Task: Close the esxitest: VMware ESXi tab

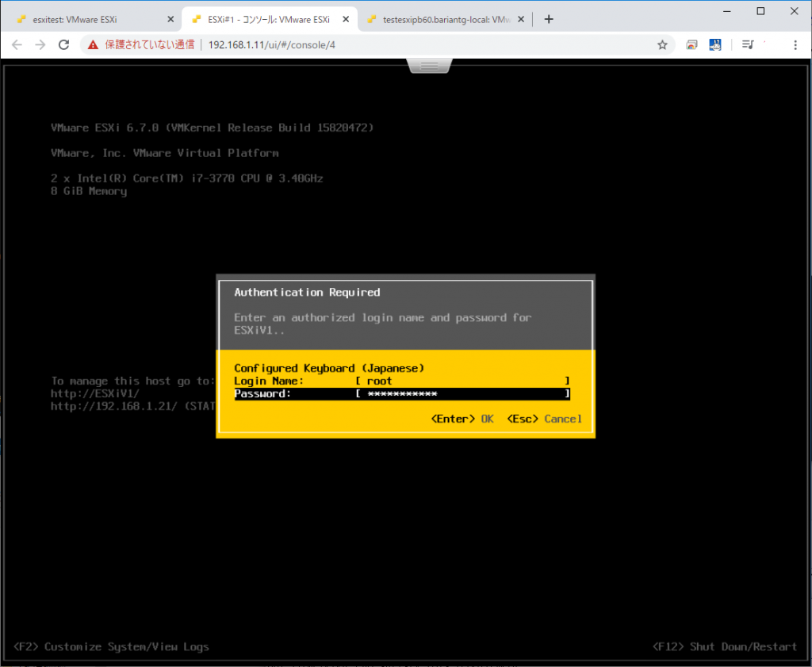Action: coord(170,20)
